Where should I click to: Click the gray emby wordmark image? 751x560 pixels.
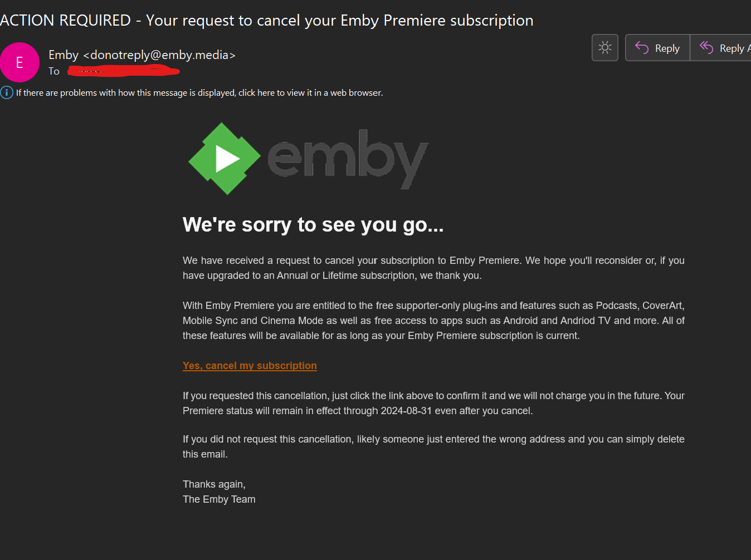click(x=348, y=158)
